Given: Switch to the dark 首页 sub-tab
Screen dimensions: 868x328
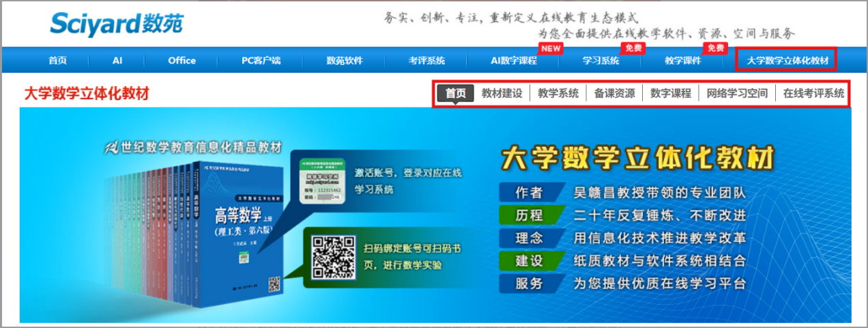Looking at the screenshot, I should [455, 94].
